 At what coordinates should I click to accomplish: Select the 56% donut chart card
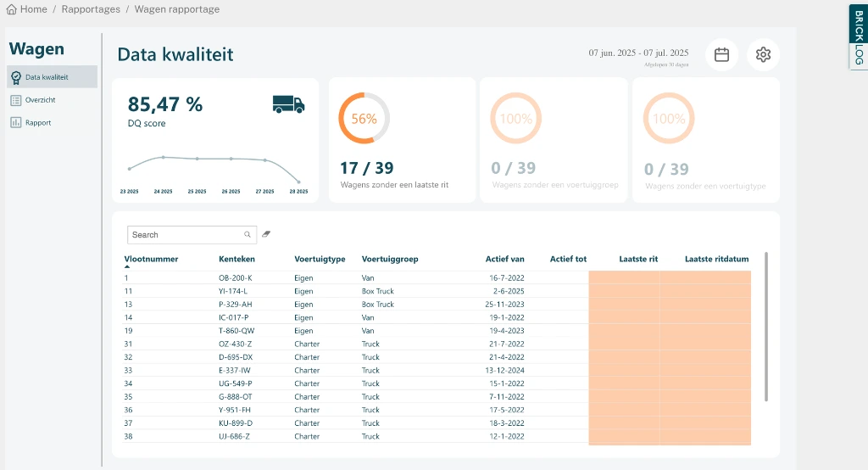[402, 140]
